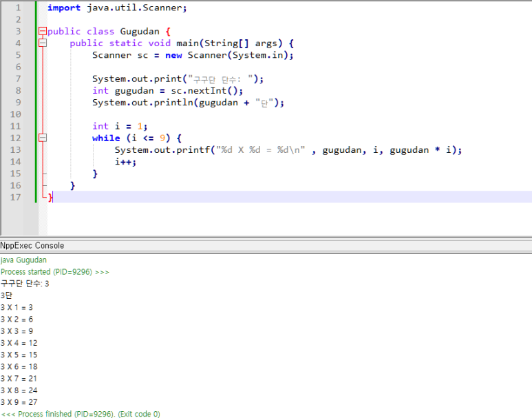The width and height of the screenshot is (532, 418).
Task: Click the class name 'Gugudan' on line 3
Action: (140, 32)
